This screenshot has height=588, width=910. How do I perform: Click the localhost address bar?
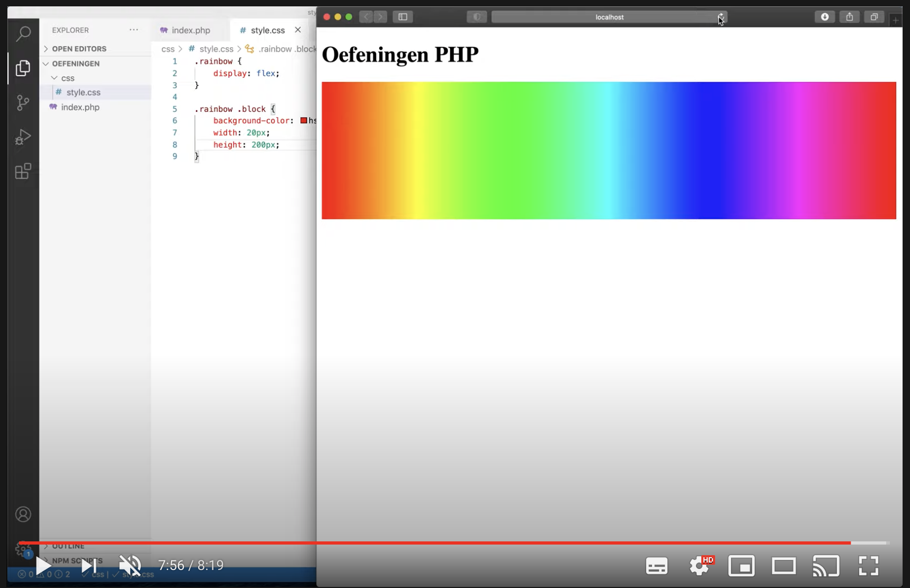pyautogui.click(x=609, y=17)
